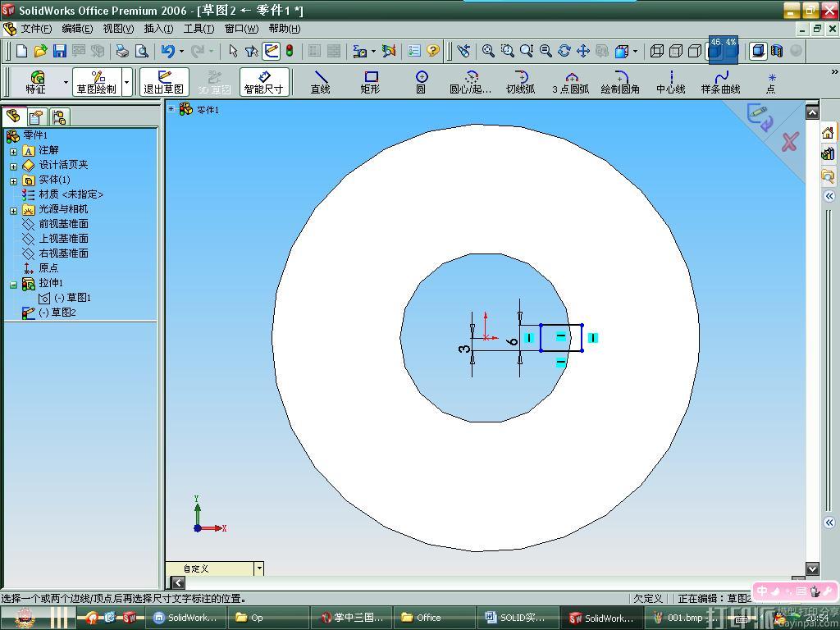Click the vertical scrollbar down arrow
Viewport: 840px width, 630px height.
[812, 568]
